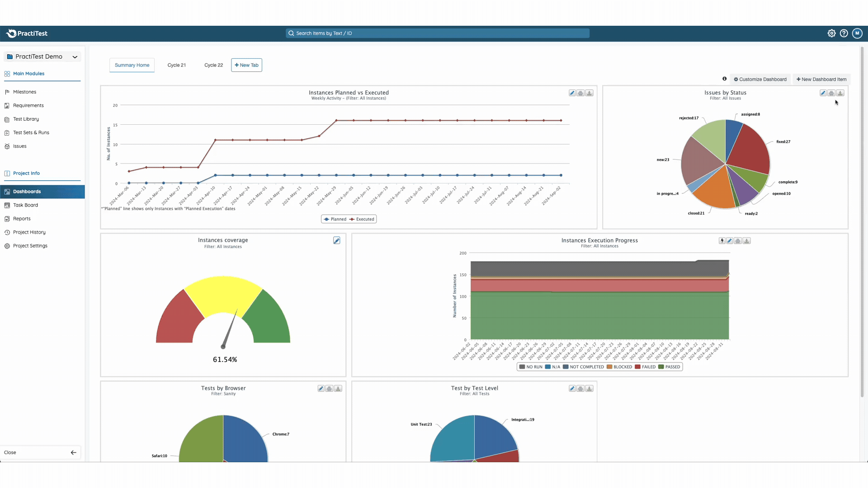Toggle PASSED series in execution progress legend

point(669,367)
